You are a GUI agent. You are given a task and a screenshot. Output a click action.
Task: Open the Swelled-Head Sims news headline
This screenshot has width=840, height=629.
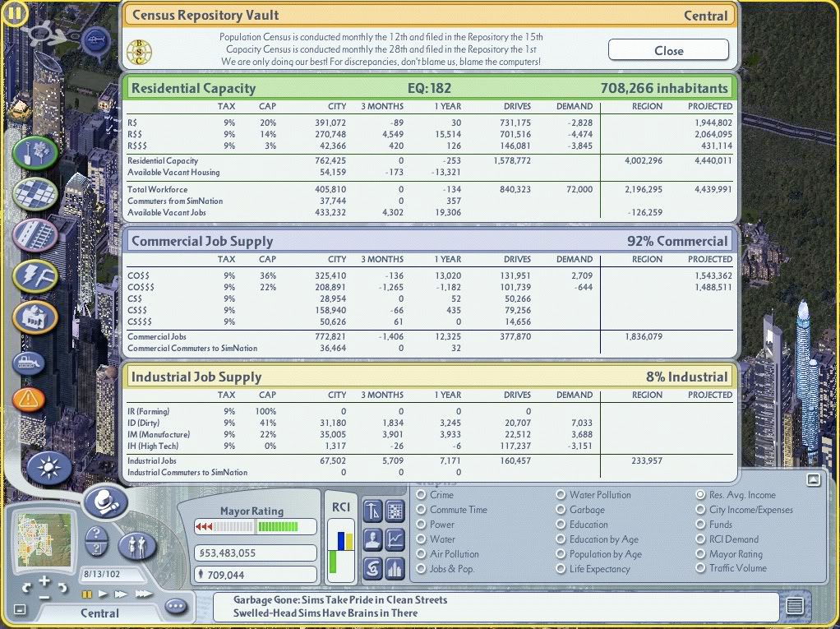point(325,613)
